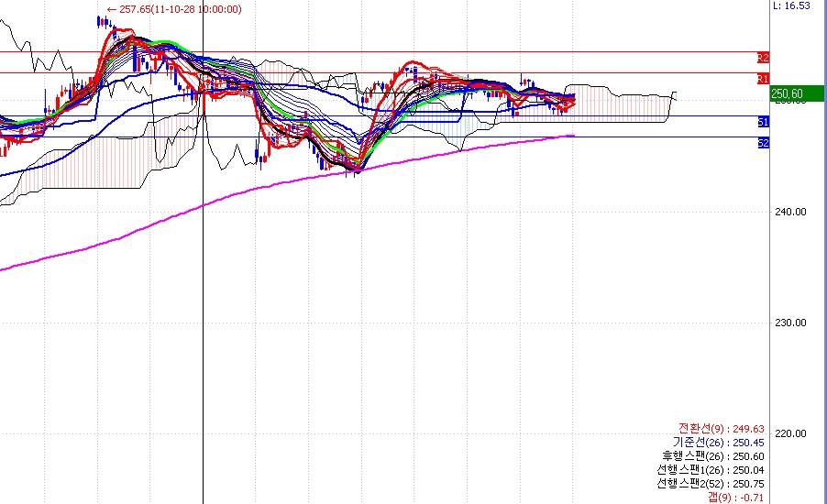Click the vertical black crosshair line
This screenshot has width=827, height=504.
(x=203, y=316)
